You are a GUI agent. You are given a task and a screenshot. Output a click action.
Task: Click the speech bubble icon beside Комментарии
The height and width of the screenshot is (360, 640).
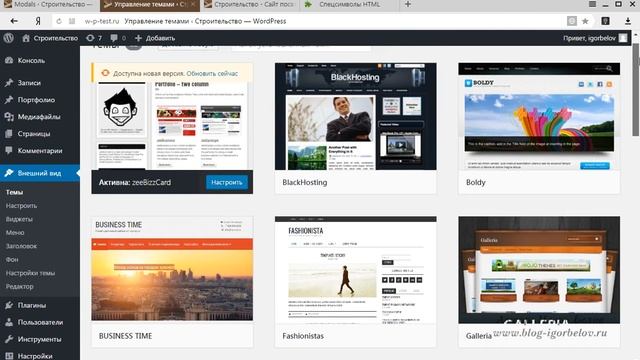click(x=9, y=151)
